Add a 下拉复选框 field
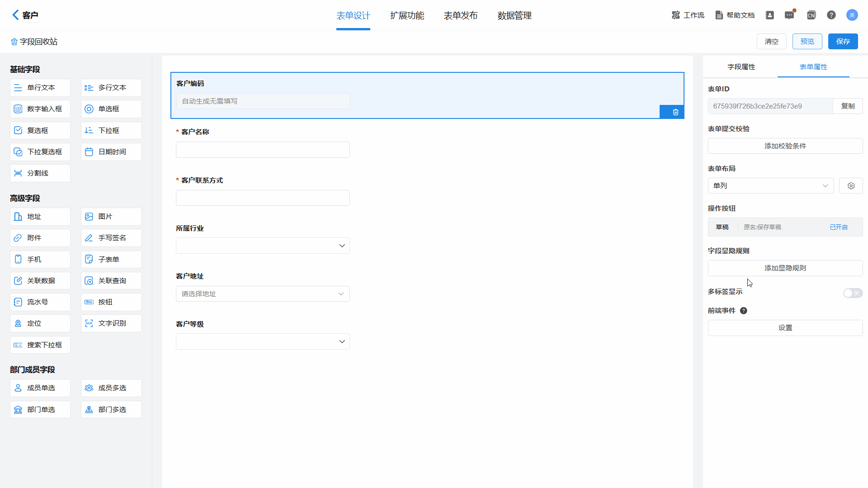 40,152
